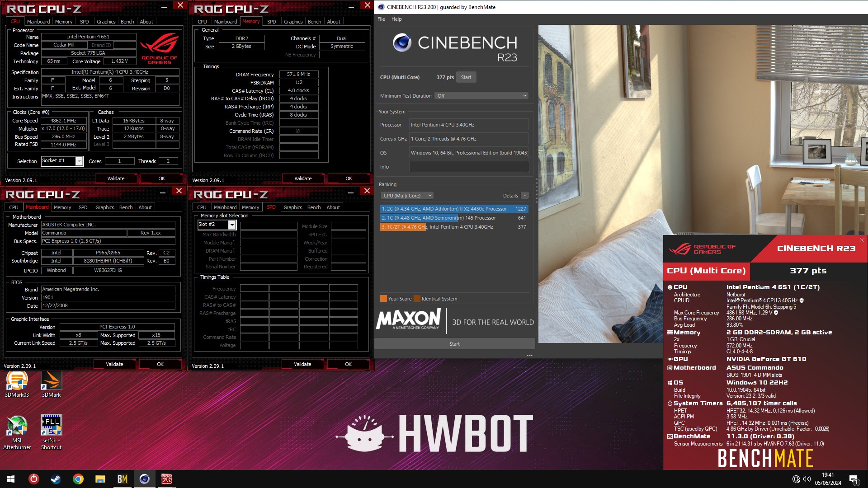The image size is (868, 488).
Task: Switch to ROG CPU-Z taskbar icon
Action: 167,479
